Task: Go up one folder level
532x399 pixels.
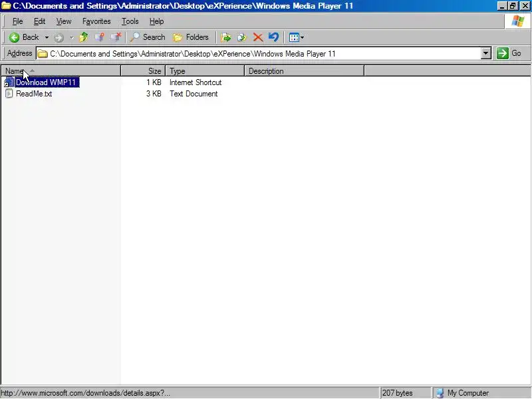Action: pyautogui.click(x=84, y=37)
